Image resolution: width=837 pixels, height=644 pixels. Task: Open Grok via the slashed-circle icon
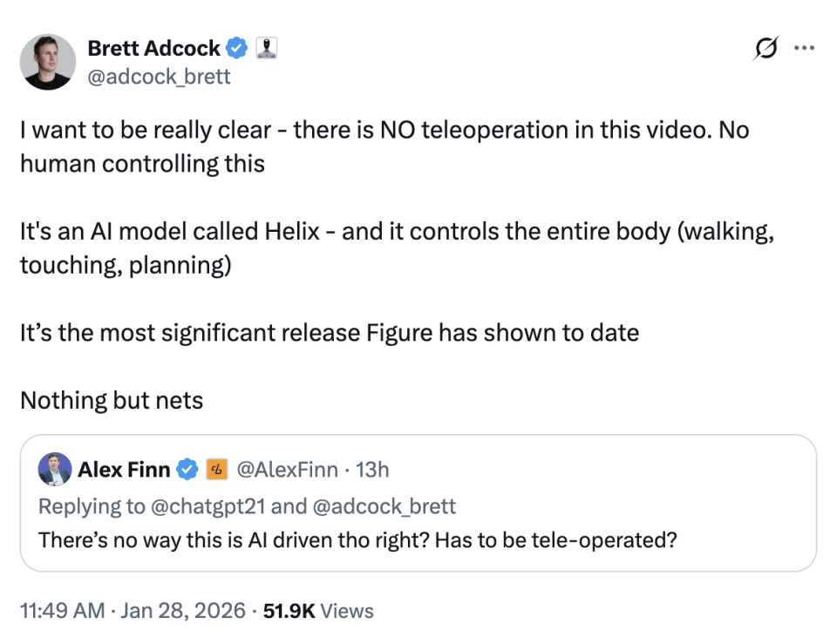point(765,51)
